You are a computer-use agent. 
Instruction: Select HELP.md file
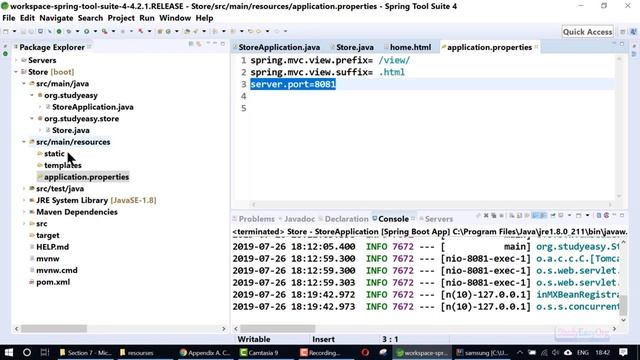[52, 247]
